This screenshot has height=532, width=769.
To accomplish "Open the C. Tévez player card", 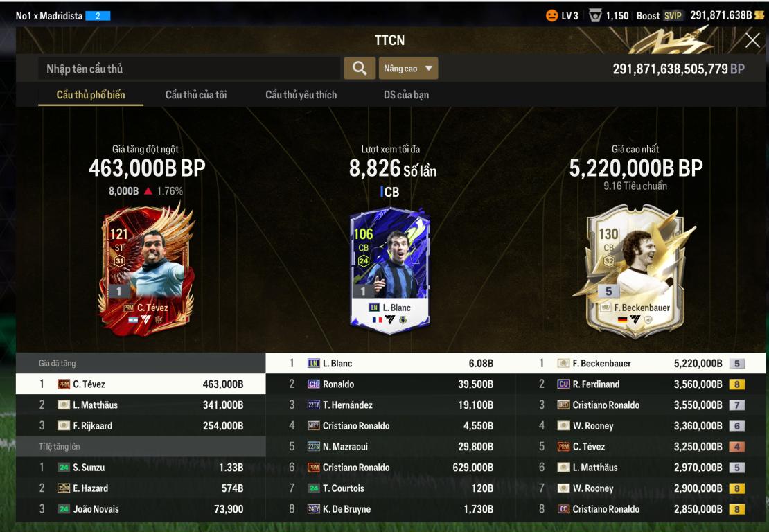I will [146, 271].
